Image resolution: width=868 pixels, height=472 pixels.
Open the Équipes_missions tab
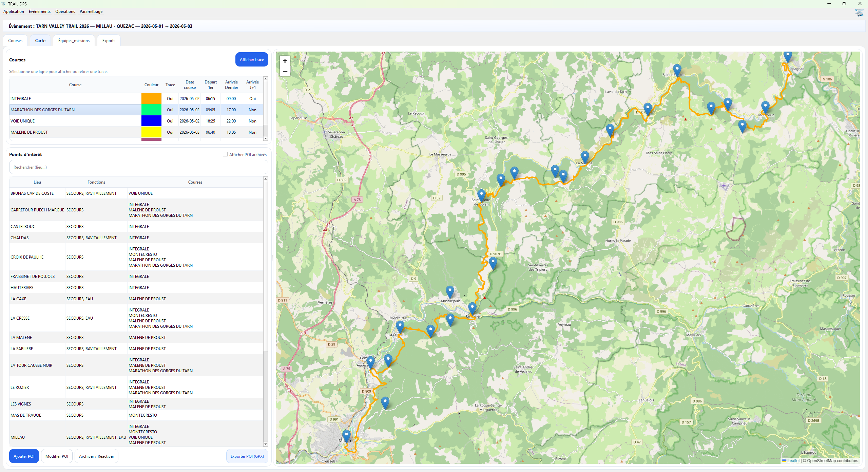click(74, 40)
